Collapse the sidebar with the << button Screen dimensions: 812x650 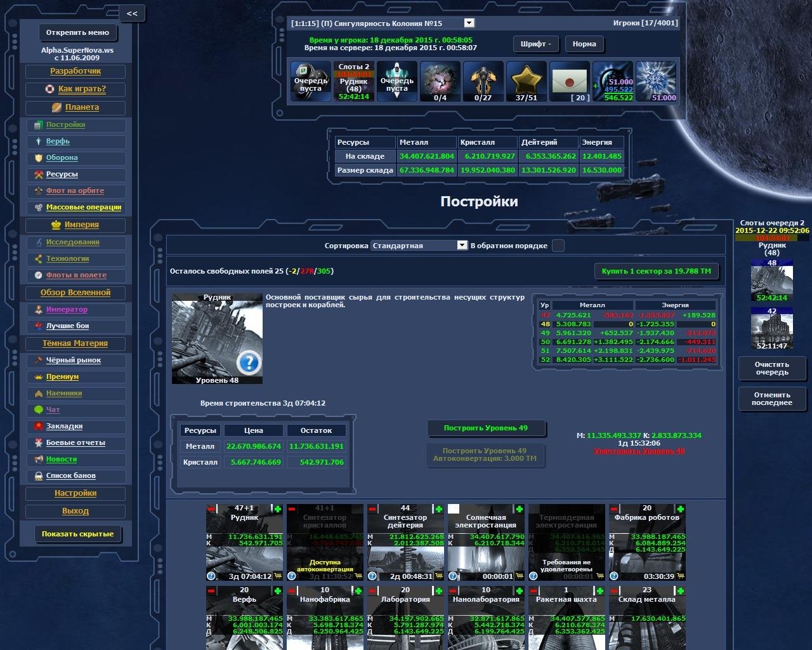[132, 13]
